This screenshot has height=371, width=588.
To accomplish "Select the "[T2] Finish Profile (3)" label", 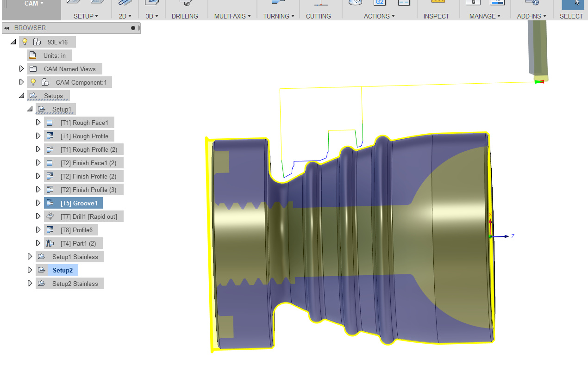I will point(88,190).
